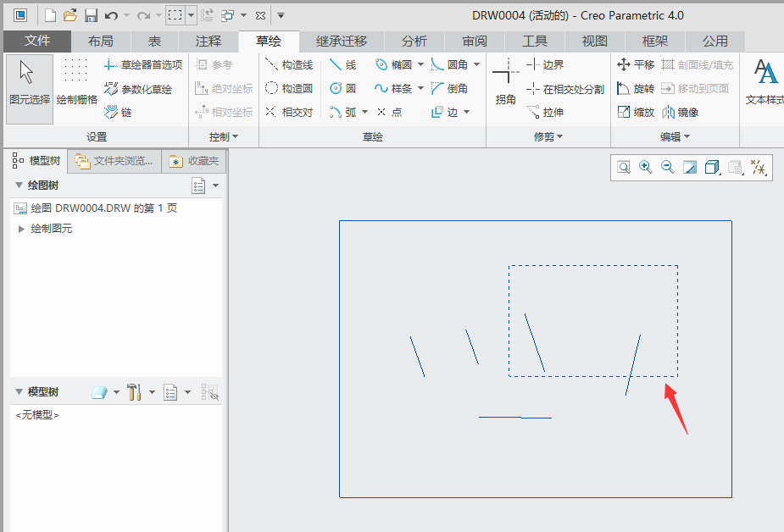Select the 线 (line) sketch tool
784x532 pixels.
(x=343, y=64)
